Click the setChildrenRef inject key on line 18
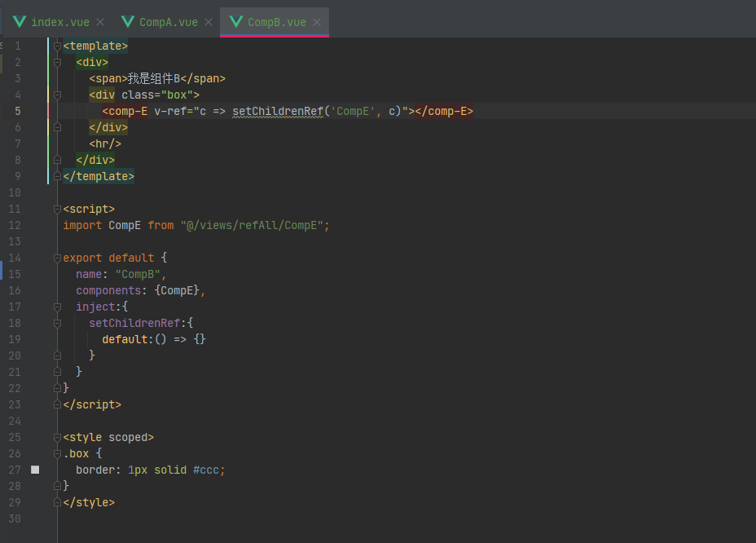Screen dimensions: 756x543 point(134,324)
